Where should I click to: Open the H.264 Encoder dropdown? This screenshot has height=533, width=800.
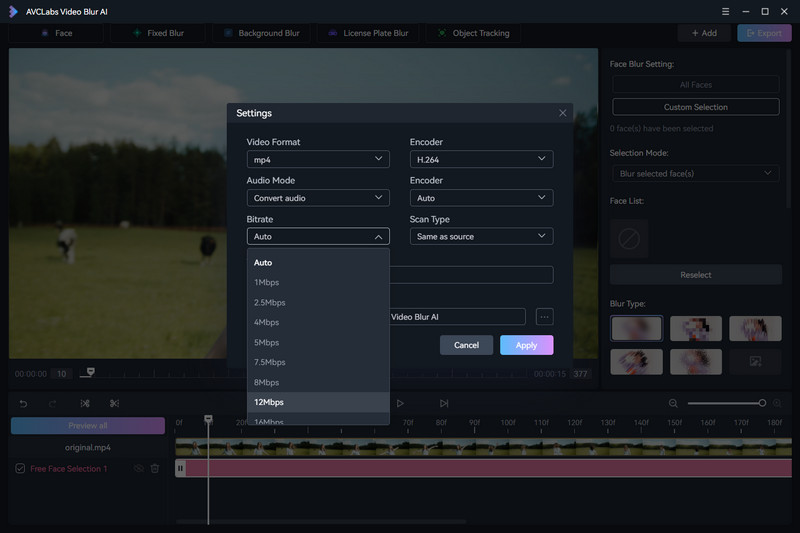coord(481,159)
